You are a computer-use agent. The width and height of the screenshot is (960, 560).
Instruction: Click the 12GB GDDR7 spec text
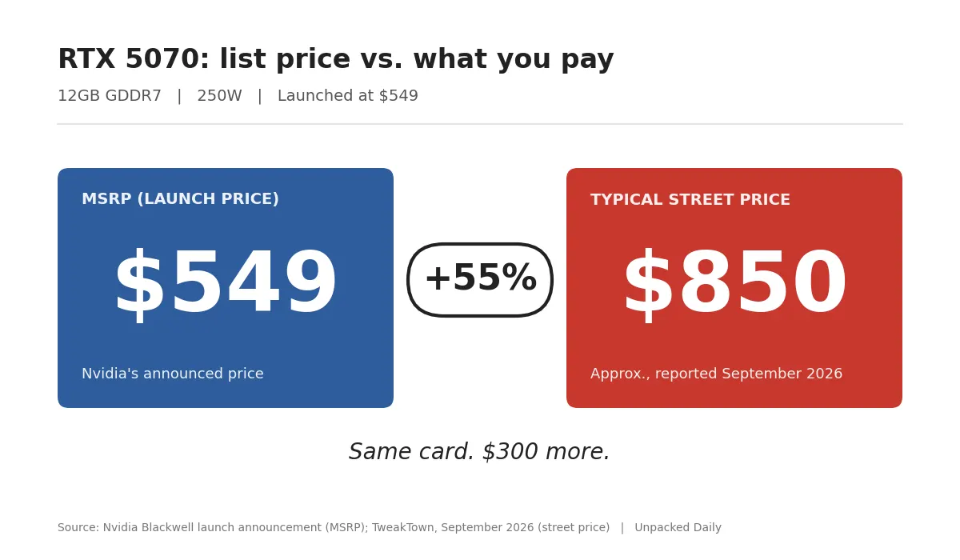(x=110, y=96)
